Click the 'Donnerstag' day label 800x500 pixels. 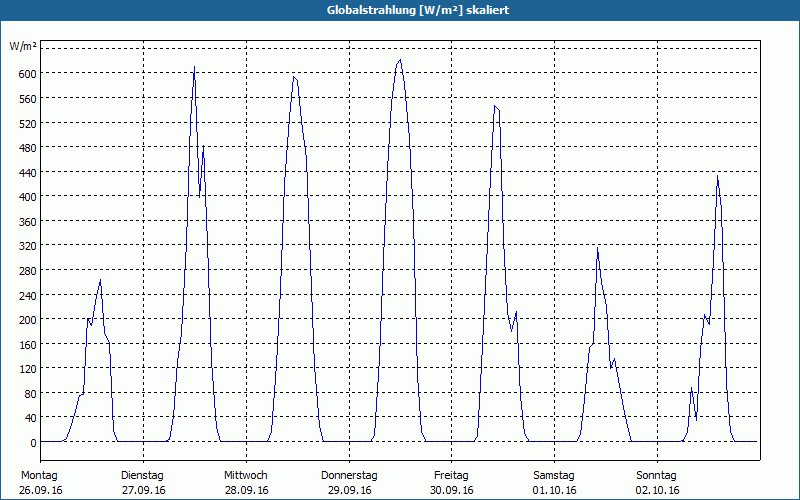[349, 476]
